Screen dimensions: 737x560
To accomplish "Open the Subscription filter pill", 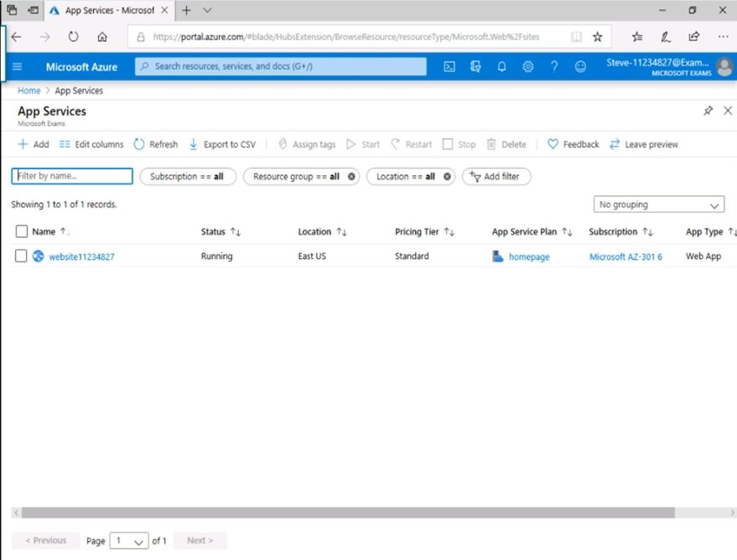I will click(186, 177).
